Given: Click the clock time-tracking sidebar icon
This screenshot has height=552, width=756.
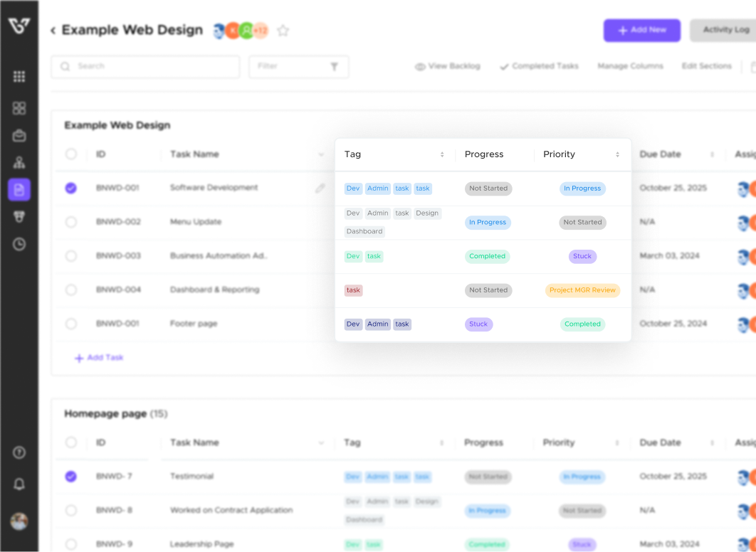Looking at the screenshot, I should pyautogui.click(x=19, y=244).
